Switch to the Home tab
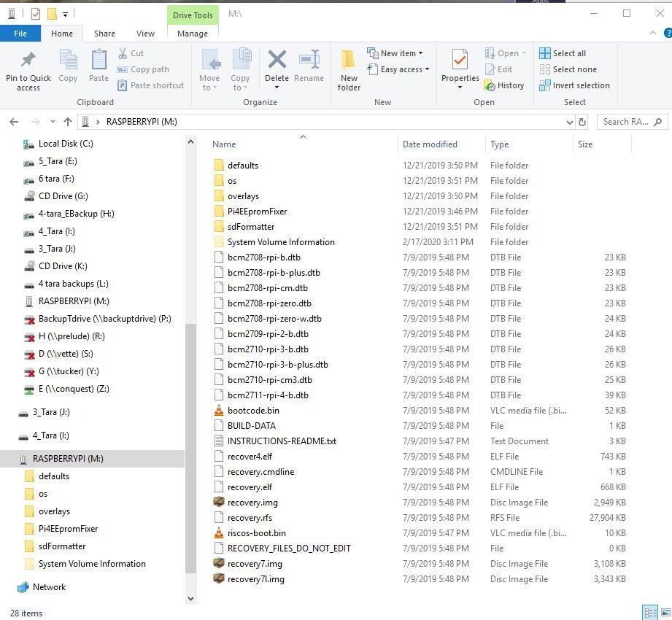Screen dimensions: 672x620 tap(62, 34)
